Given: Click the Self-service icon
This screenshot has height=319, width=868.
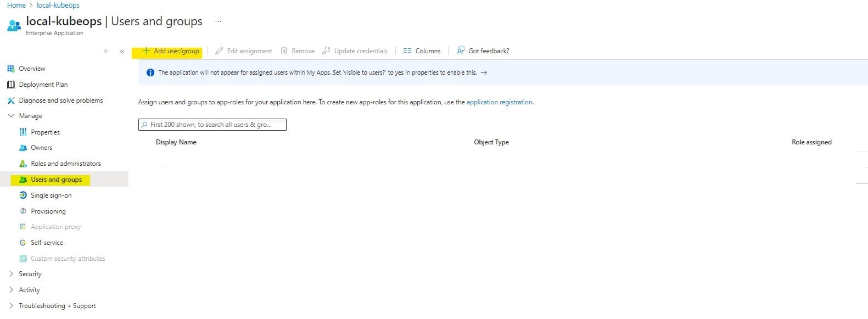Looking at the screenshot, I should [23, 243].
